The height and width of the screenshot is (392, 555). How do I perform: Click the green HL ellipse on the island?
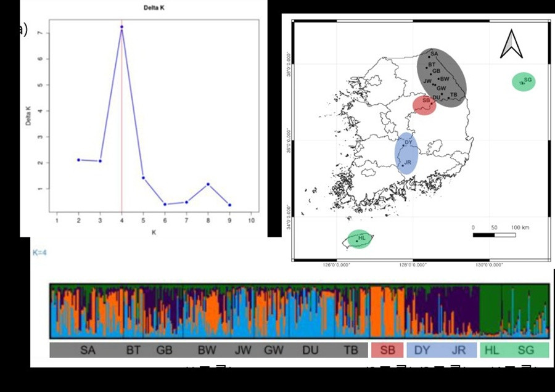pos(359,239)
